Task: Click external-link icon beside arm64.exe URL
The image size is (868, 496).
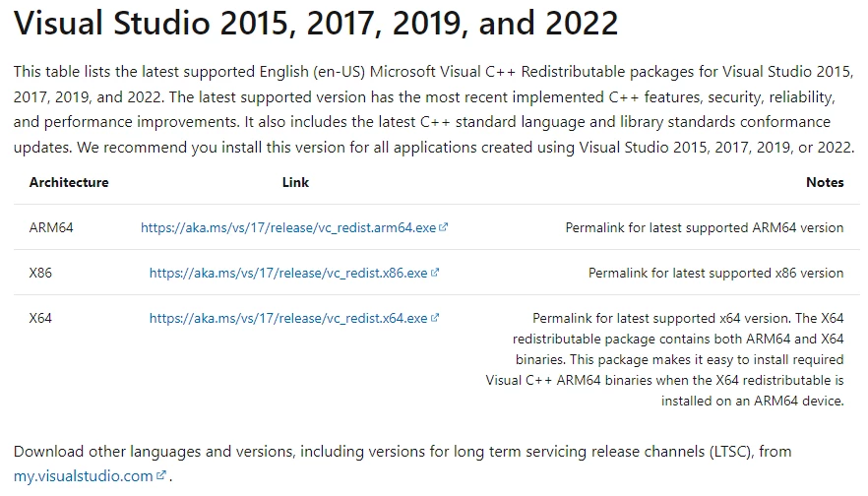Action: click(x=444, y=227)
